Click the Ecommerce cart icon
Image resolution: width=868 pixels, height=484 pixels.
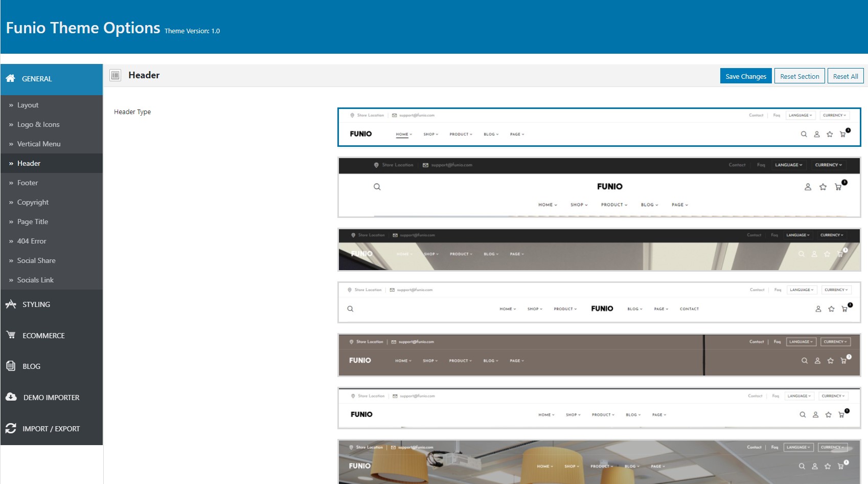pyautogui.click(x=11, y=335)
